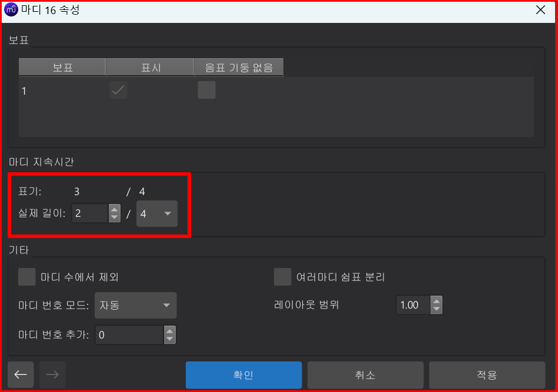Image resolution: width=558 pixels, height=392 pixels.
Task: Click the MuseScore logo in title bar
Action: point(11,9)
